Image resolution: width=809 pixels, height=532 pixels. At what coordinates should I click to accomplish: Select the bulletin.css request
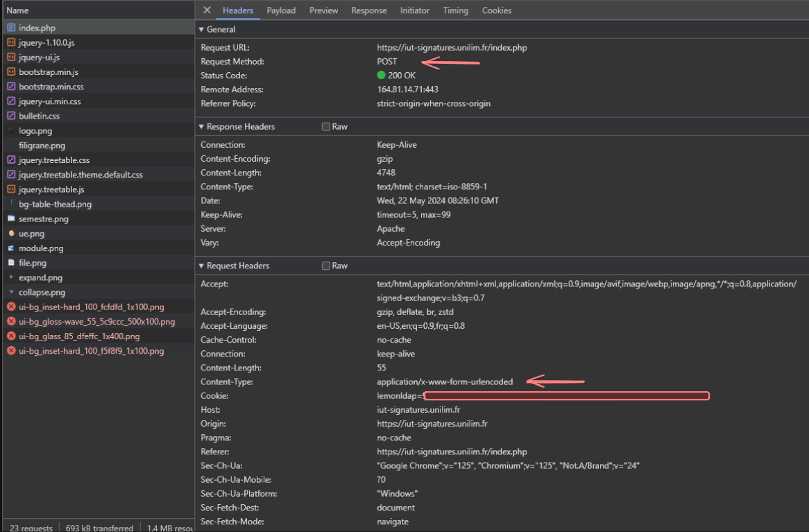[39, 116]
